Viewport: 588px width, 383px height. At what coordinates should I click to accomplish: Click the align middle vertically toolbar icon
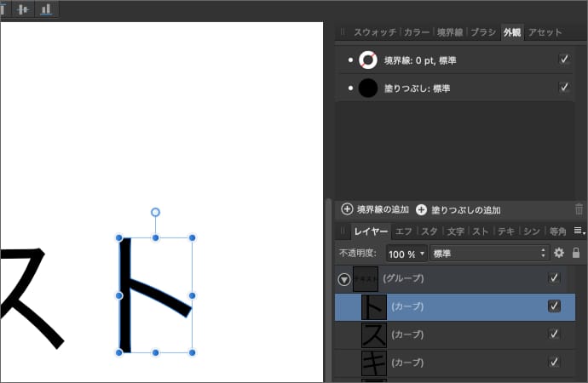23,9
